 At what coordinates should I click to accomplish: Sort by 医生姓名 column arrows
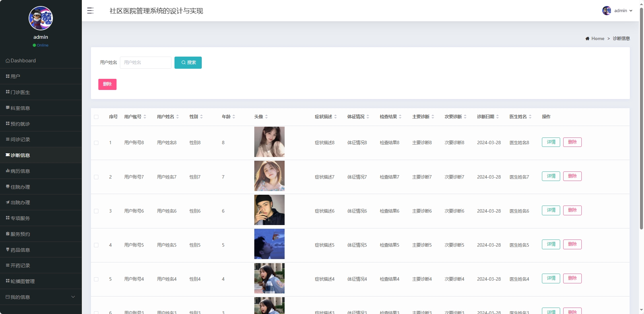pyautogui.click(x=530, y=117)
